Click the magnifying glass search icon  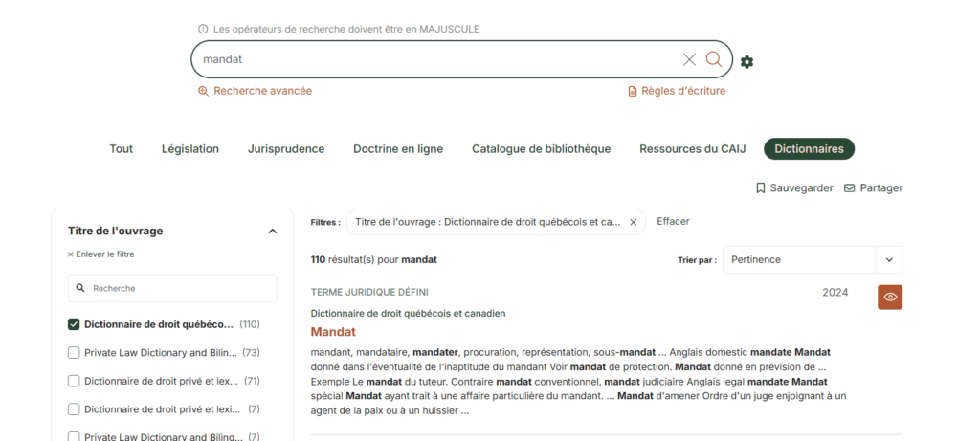714,59
